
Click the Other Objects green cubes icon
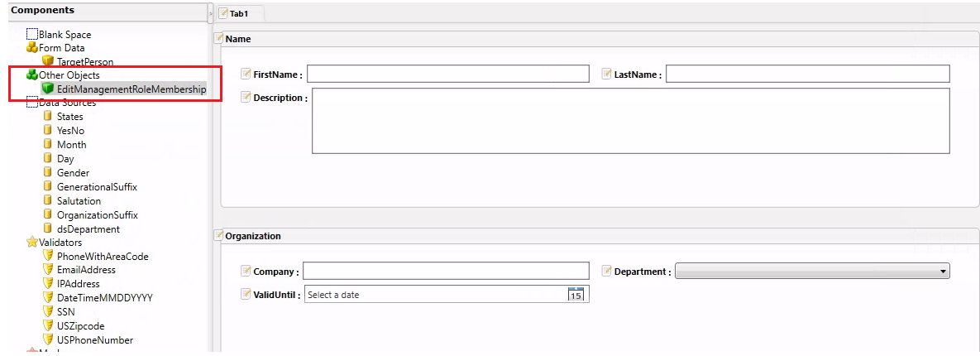[32, 75]
